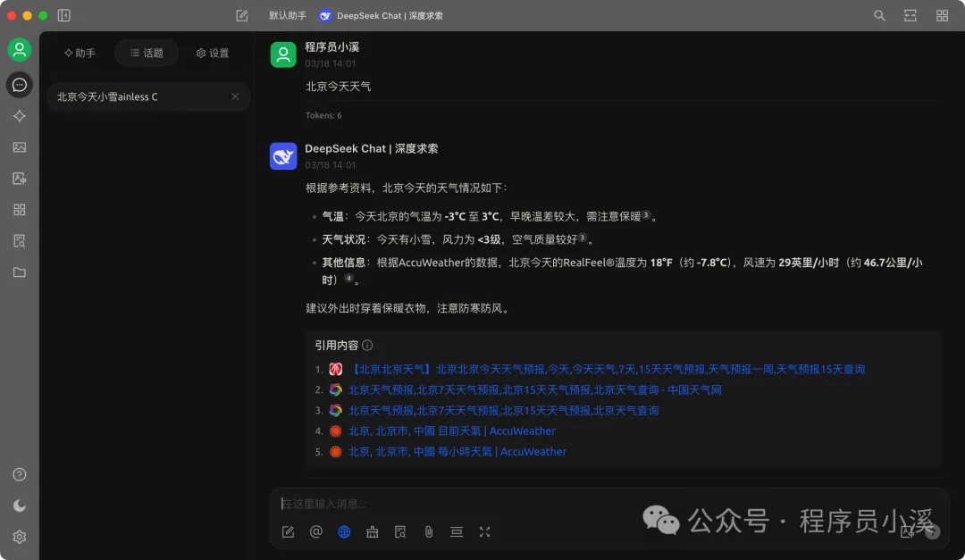Search messages with the magnifier icon
965x560 pixels.
click(x=879, y=15)
